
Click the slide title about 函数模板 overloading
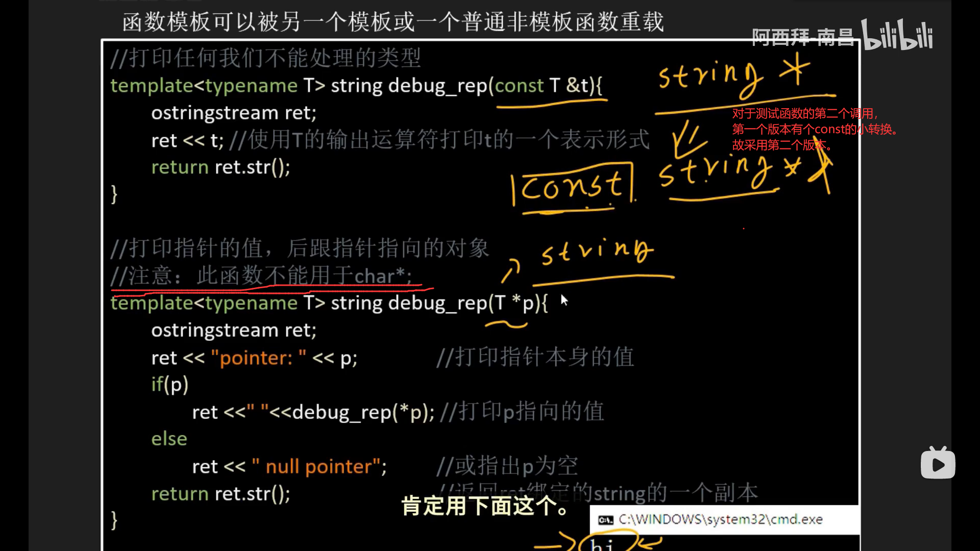coord(393,22)
